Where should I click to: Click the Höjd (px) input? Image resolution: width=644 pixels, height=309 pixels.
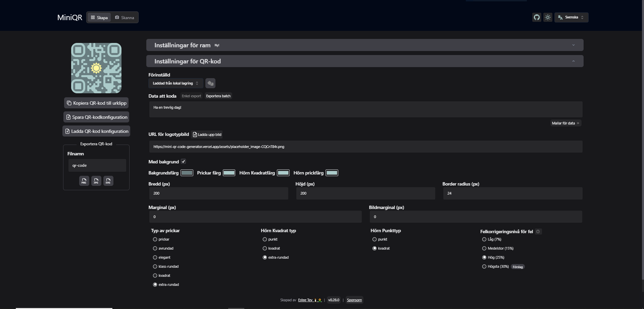(366, 193)
